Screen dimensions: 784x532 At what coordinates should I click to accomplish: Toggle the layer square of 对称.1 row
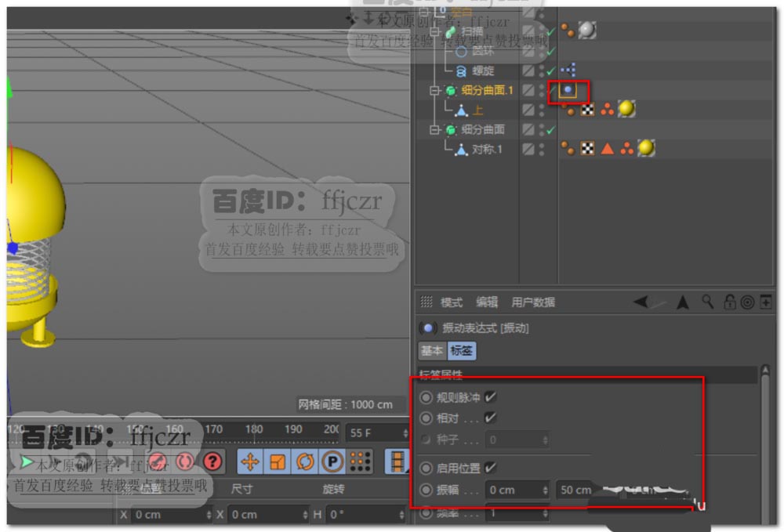click(x=528, y=149)
